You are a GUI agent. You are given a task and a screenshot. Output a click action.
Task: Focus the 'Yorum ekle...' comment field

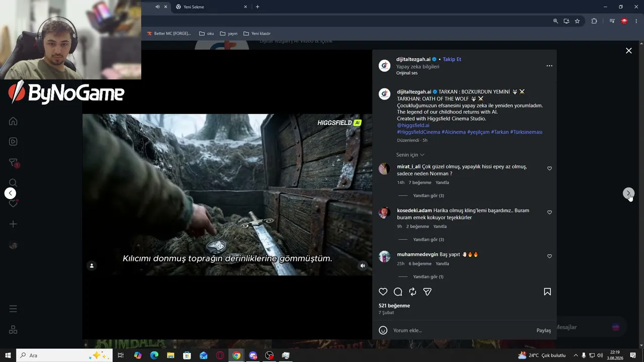click(462, 330)
